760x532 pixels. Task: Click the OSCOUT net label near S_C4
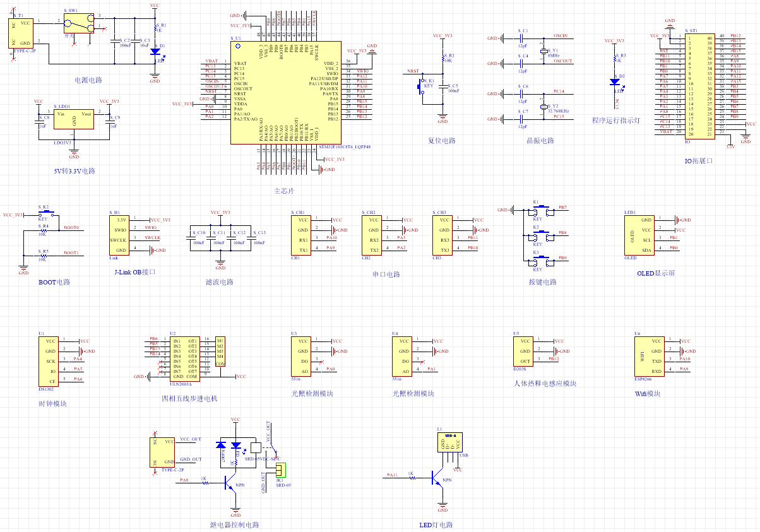pyautogui.click(x=563, y=61)
